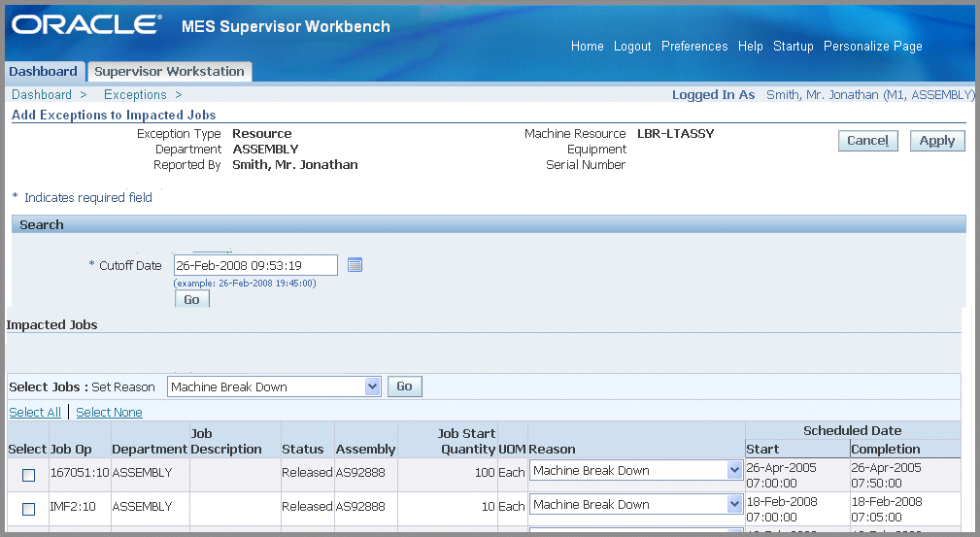980x537 pixels.
Task: Click the Dashboard breadcrumb link
Action: point(42,94)
